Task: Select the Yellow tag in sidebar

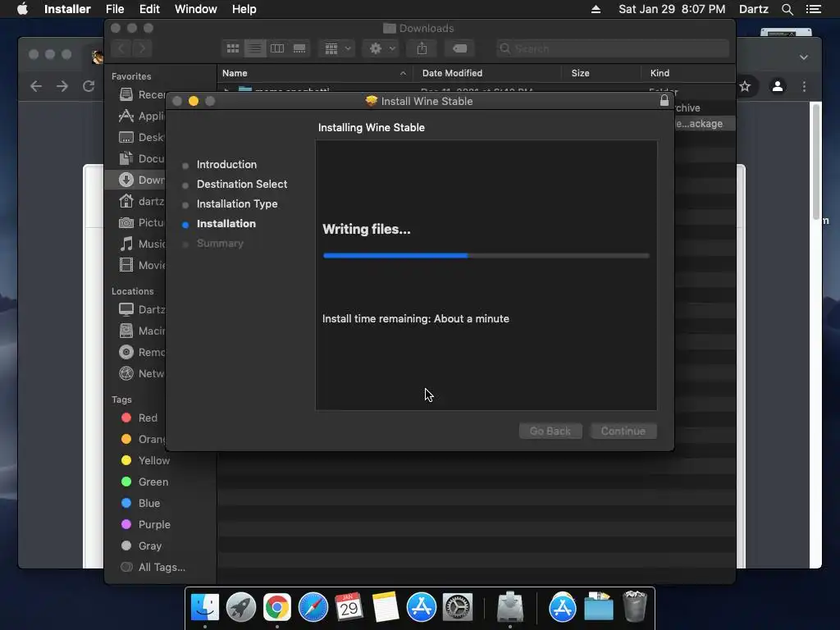Action: pos(145,461)
